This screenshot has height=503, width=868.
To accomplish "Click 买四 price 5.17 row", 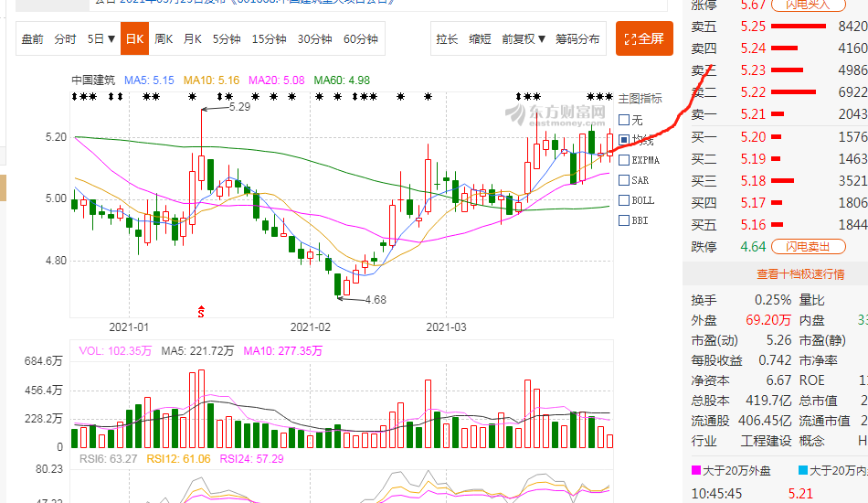I will [x=779, y=203].
